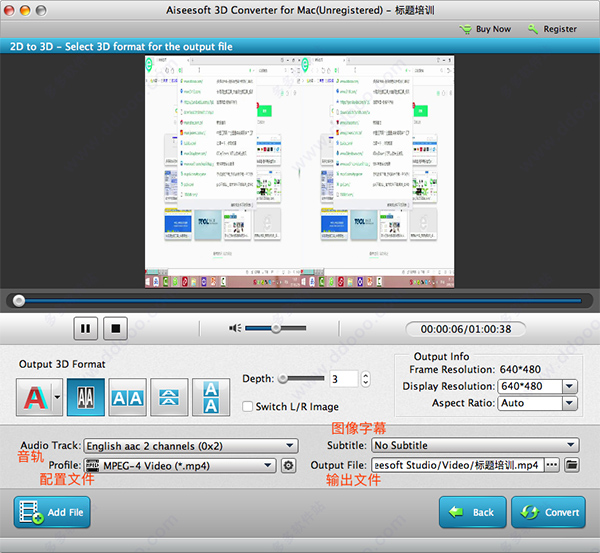Open the Anaglyph format dropdown arrow
The image size is (600, 553).
[x=57, y=397]
